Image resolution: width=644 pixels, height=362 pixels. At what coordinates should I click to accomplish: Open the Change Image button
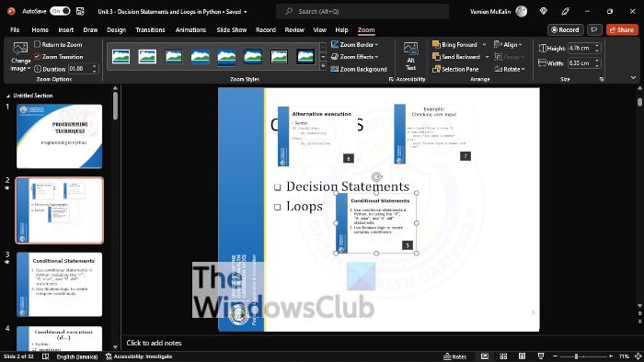20,57
